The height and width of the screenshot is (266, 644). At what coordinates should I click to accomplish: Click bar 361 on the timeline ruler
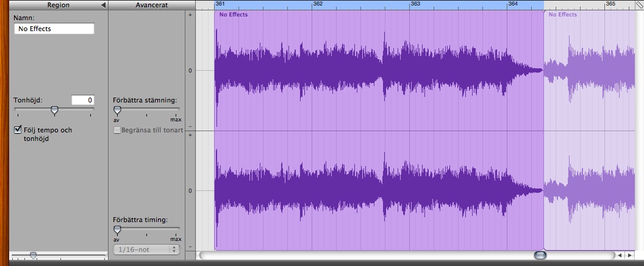[x=220, y=4]
